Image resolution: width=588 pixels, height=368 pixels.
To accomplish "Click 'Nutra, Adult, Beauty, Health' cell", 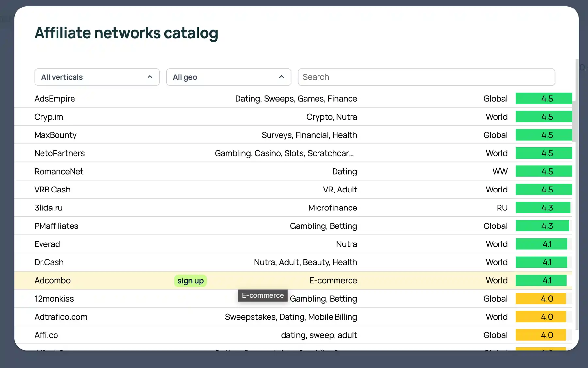I will pos(306,262).
